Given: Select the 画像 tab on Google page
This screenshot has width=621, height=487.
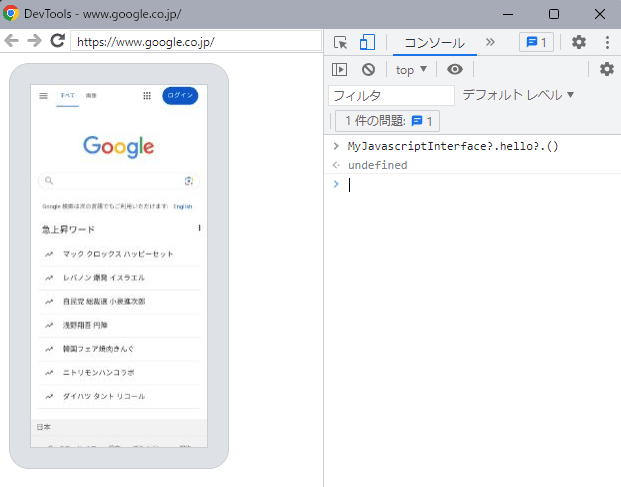Looking at the screenshot, I should coord(91,95).
